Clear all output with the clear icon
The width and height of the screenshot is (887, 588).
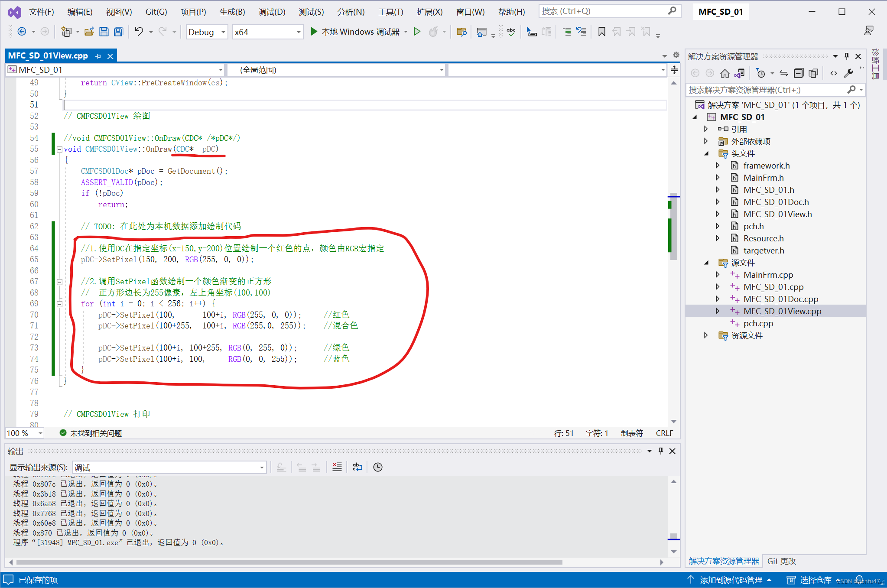(337, 467)
